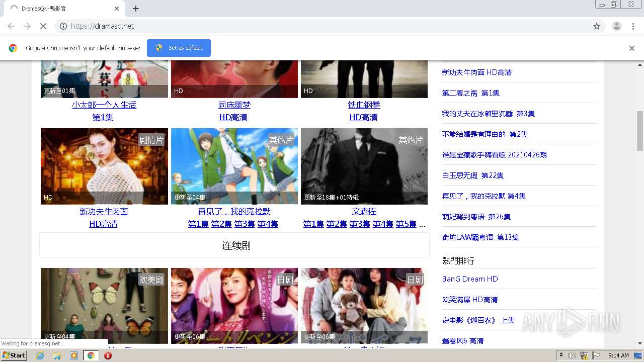Go forward to the next page
Image resolution: width=644 pixels, height=362 pixels.
pyautogui.click(x=27, y=26)
